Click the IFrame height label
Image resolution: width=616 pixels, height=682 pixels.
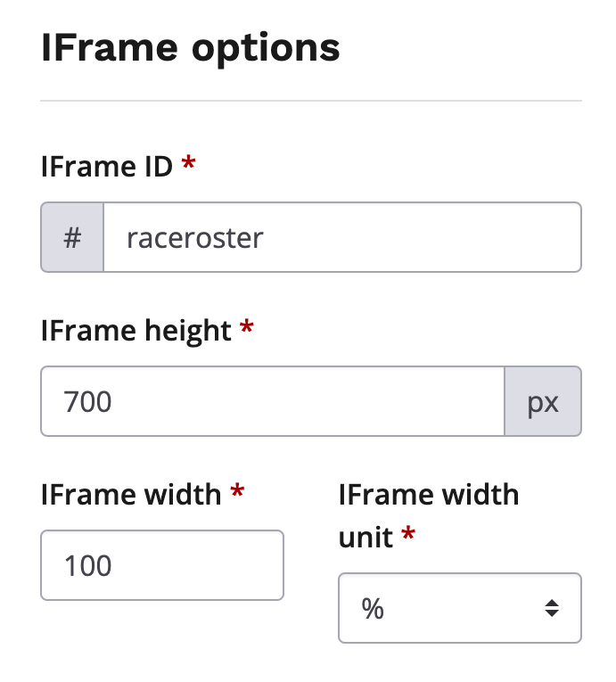click(x=136, y=330)
